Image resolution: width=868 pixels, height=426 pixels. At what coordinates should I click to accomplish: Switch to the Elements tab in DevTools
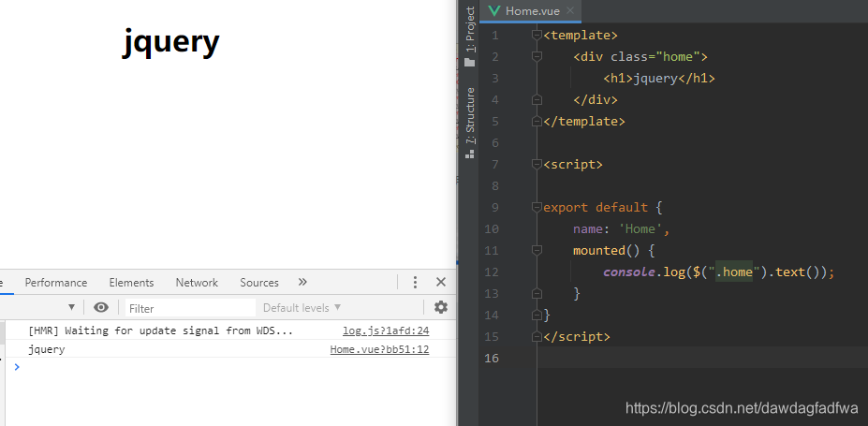131,282
